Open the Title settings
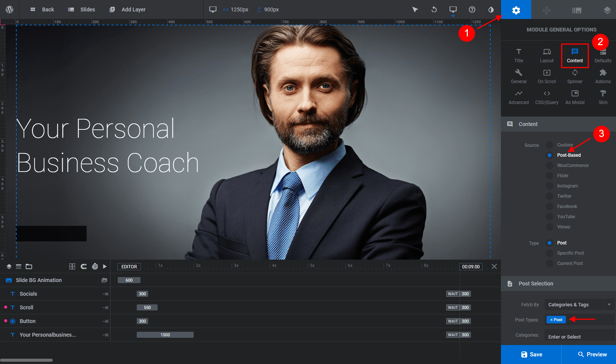This screenshot has height=364, width=616. tap(519, 55)
